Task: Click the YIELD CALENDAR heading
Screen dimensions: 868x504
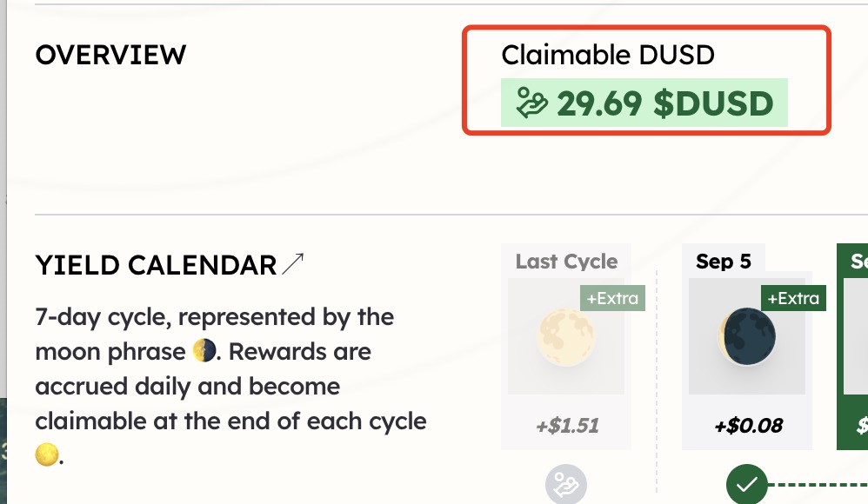Action: point(156,265)
